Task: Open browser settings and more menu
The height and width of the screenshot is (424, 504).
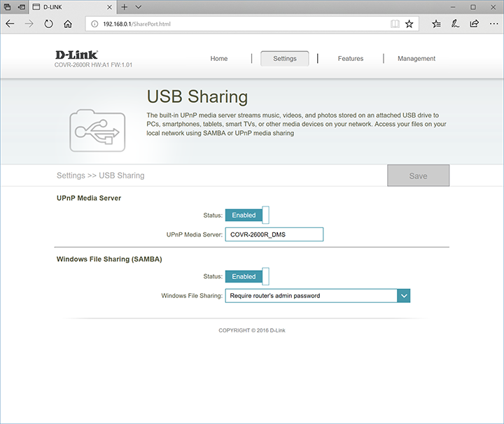Action: click(493, 23)
